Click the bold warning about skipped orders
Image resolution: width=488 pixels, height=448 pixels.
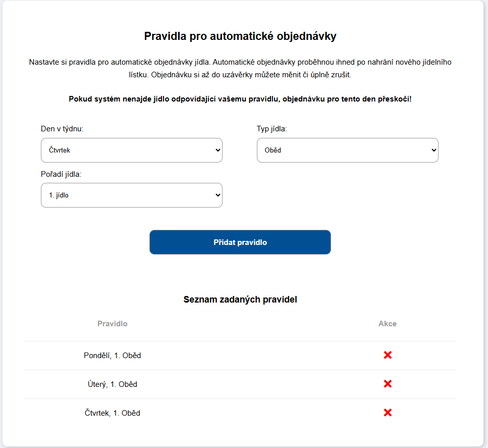[240, 99]
